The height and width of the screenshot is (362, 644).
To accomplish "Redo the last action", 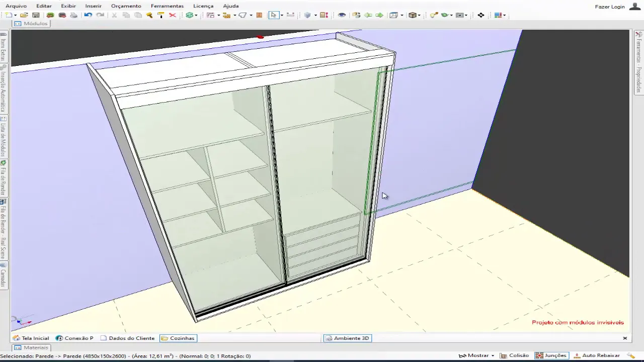I will [x=100, y=15].
